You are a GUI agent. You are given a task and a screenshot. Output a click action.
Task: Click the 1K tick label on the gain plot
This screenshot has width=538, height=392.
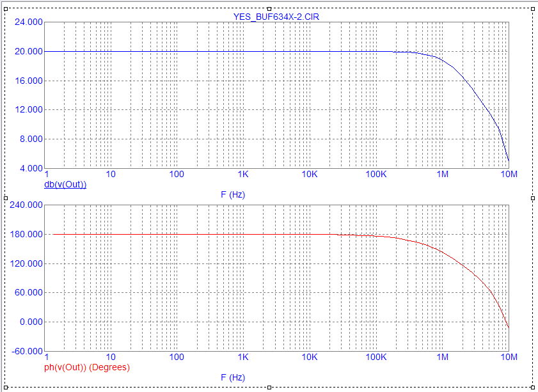pos(243,174)
